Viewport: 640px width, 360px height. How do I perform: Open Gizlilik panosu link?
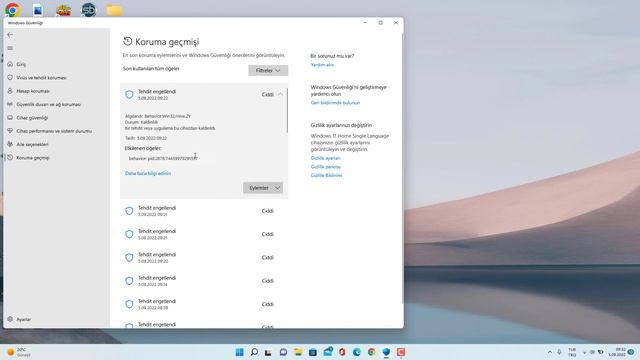pyautogui.click(x=325, y=167)
